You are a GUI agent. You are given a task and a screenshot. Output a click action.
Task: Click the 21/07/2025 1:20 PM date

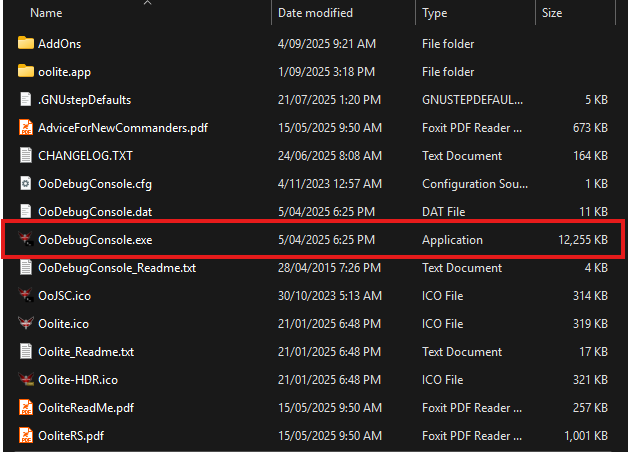329,100
